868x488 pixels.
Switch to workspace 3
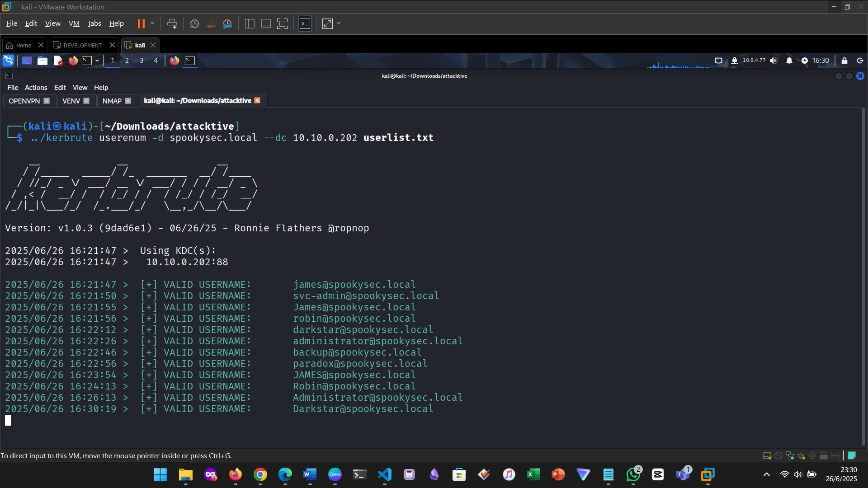(x=142, y=61)
